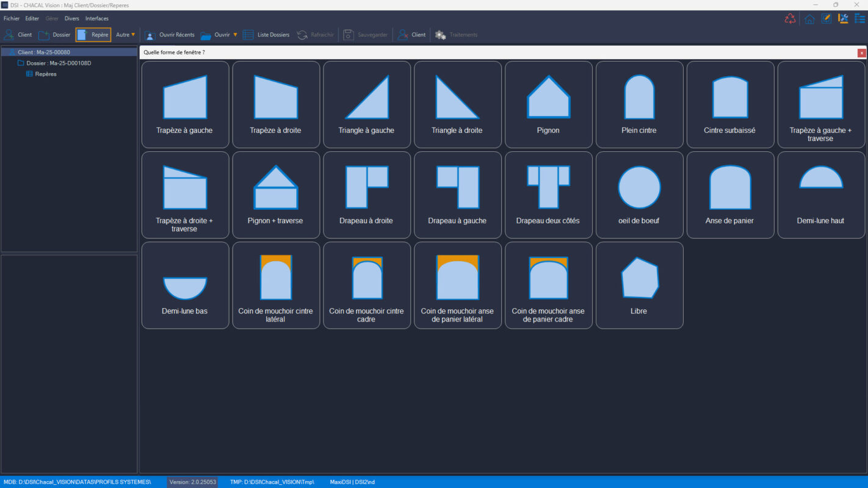Pick the Demi-lune haut shape
Screen dimensions: 868x488
tap(822, 195)
